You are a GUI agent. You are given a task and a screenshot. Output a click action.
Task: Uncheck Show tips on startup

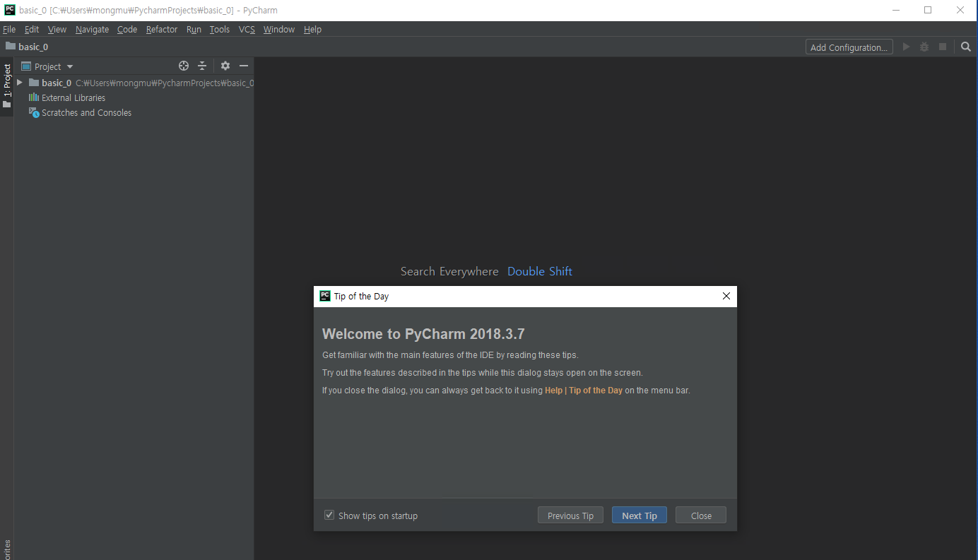click(329, 515)
